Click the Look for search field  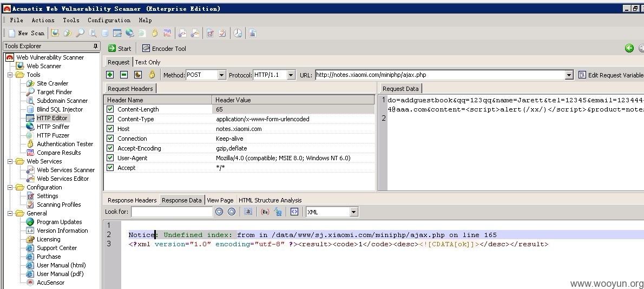tap(172, 212)
